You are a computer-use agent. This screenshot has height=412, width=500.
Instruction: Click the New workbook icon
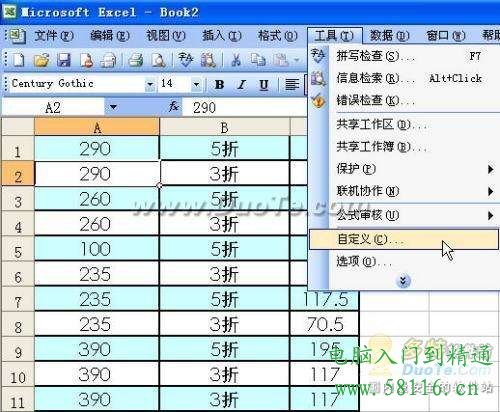point(19,60)
